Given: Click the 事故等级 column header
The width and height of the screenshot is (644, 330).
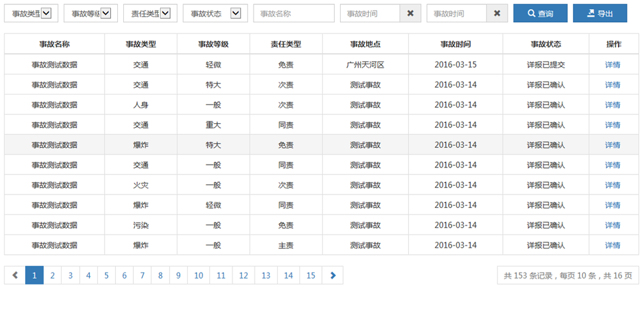Looking at the screenshot, I should 213,45.
